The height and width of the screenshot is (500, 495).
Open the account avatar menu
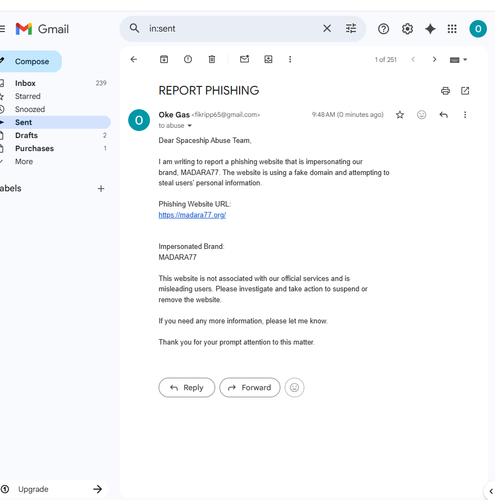pos(478,29)
